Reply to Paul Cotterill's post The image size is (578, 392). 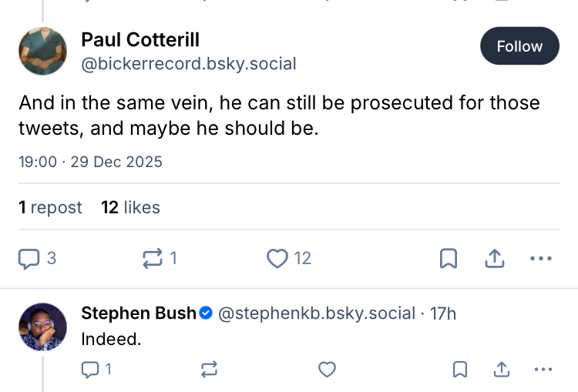(30, 259)
